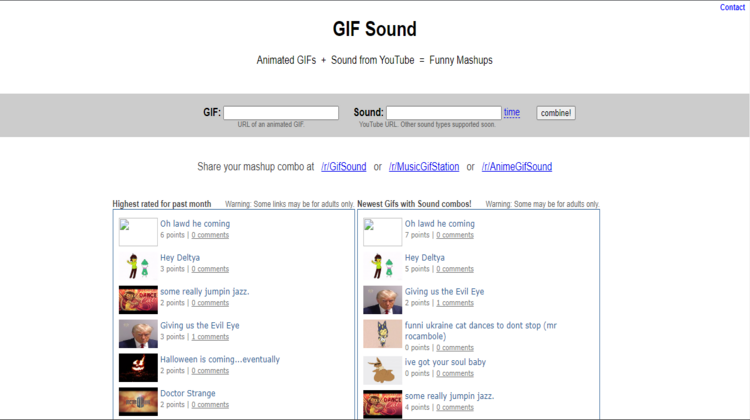The image size is (750, 420).
Task: Open comments for jumpin jazz with 2 points
Action: 210,303
